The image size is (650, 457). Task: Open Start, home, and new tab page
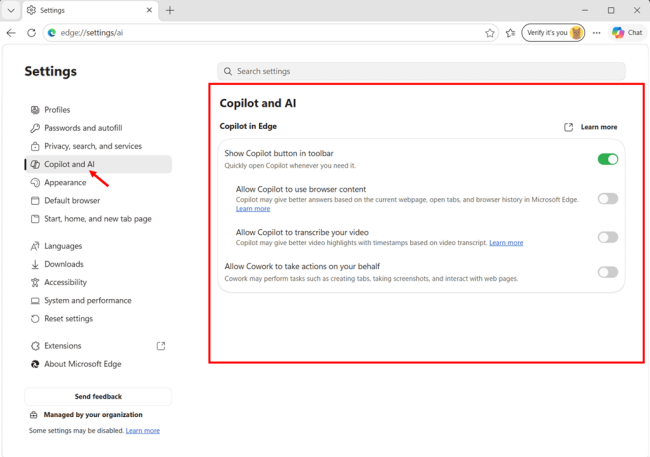coord(98,219)
